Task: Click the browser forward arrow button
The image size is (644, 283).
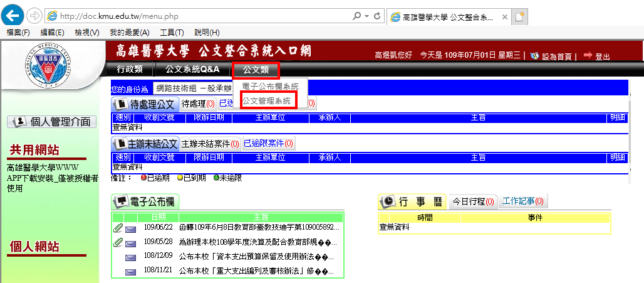Action: (x=34, y=16)
